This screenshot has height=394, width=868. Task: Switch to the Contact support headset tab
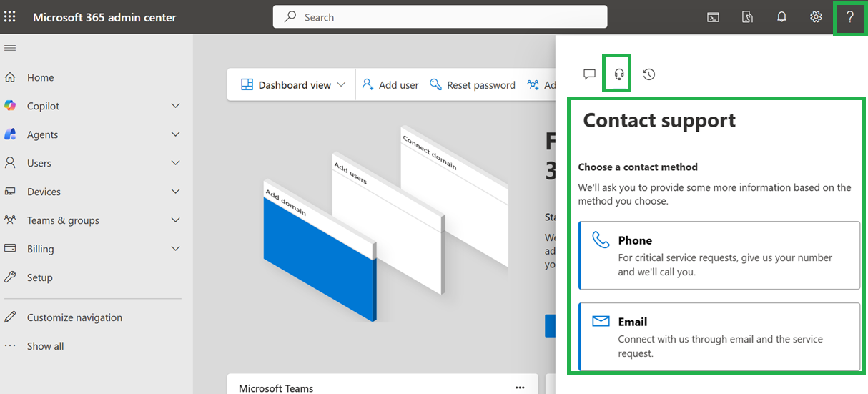(619, 74)
